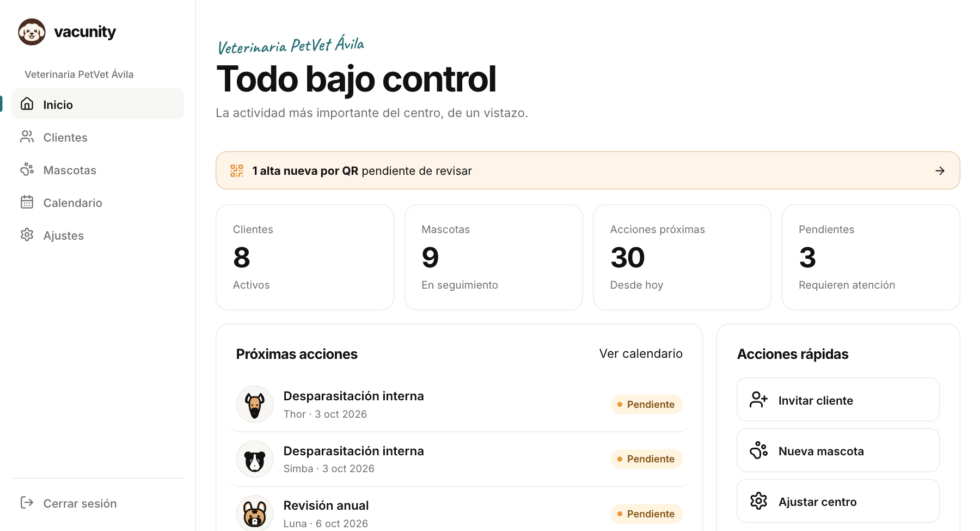Click the Pendiente badge on Simba's row
The width and height of the screenshot is (980, 531).
click(x=646, y=459)
